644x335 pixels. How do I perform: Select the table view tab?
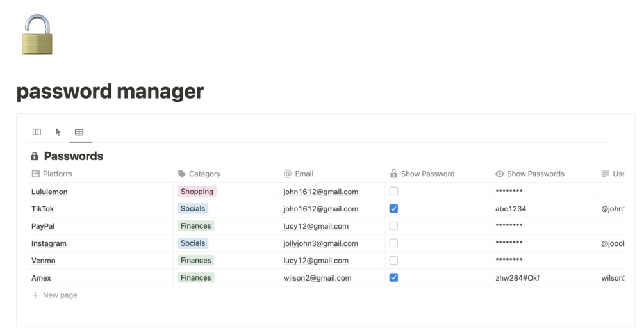click(x=79, y=132)
